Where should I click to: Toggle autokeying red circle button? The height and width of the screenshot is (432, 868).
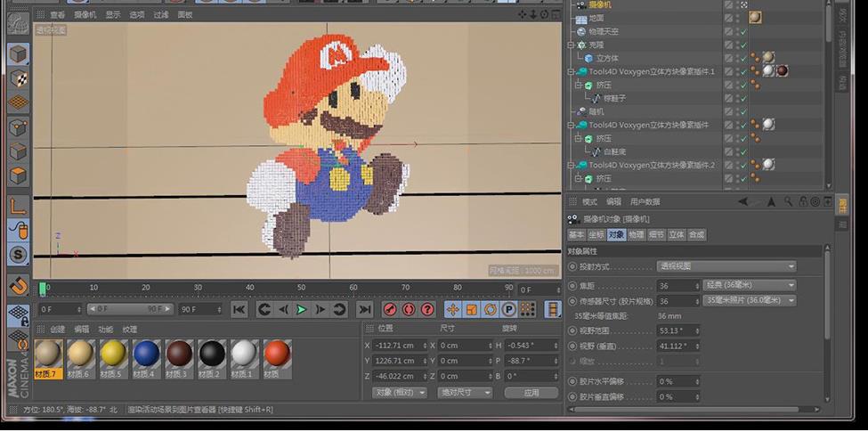(409, 310)
